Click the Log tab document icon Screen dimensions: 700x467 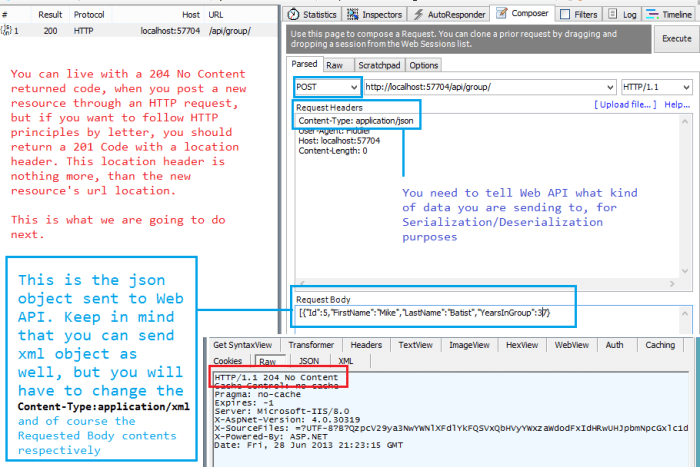pos(613,15)
